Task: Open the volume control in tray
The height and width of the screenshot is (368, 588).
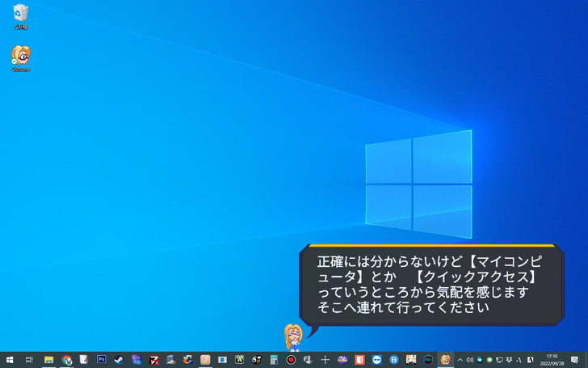Action: pos(469,360)
